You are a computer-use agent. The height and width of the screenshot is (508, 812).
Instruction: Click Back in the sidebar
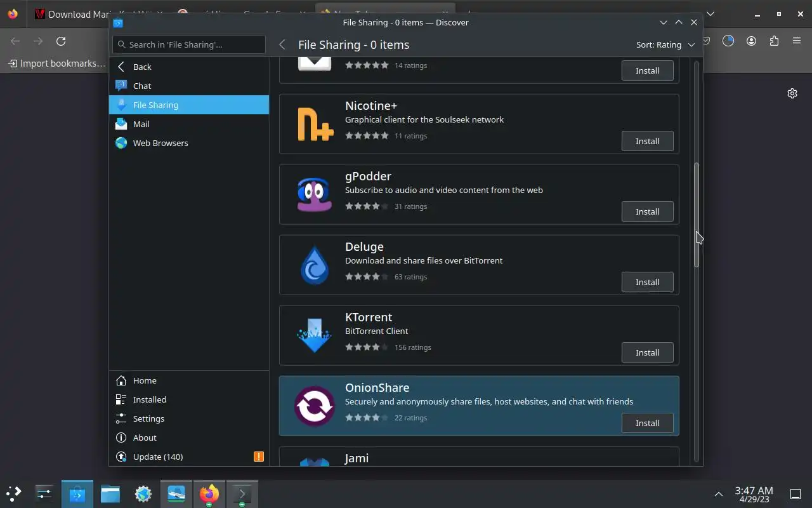point(189,67)
